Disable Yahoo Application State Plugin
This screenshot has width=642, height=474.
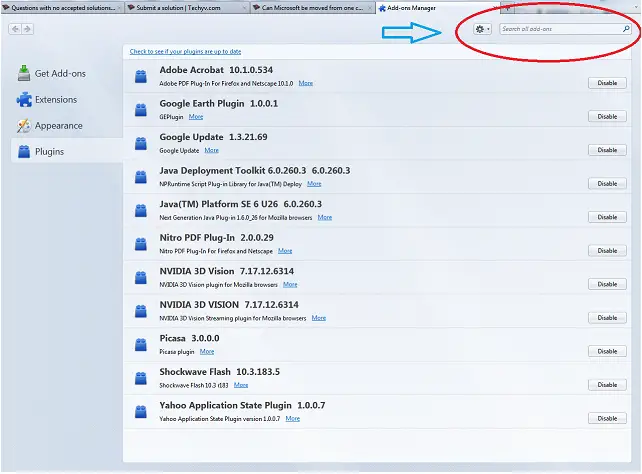pos(607,419)
